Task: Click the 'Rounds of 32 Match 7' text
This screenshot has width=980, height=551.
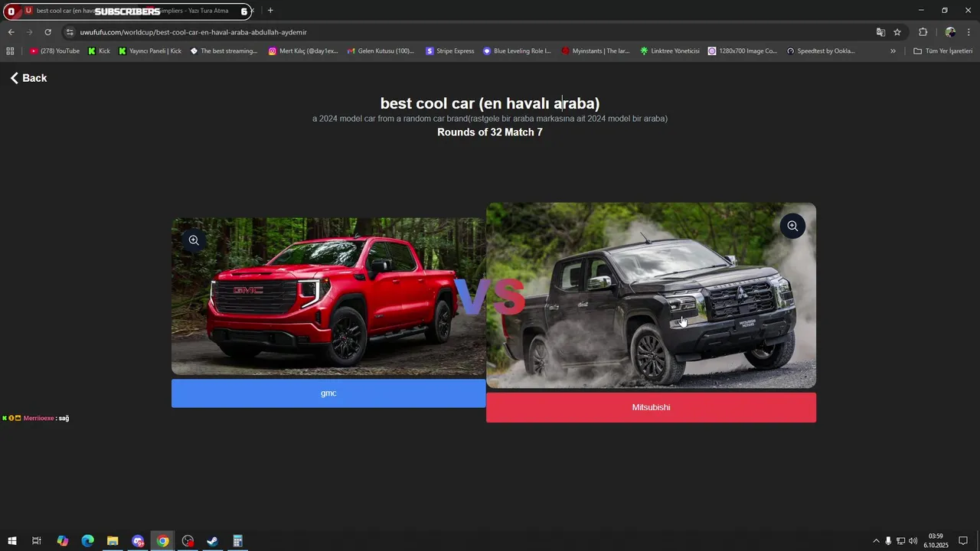Action: pyautogui.click(x=490, y=132)
